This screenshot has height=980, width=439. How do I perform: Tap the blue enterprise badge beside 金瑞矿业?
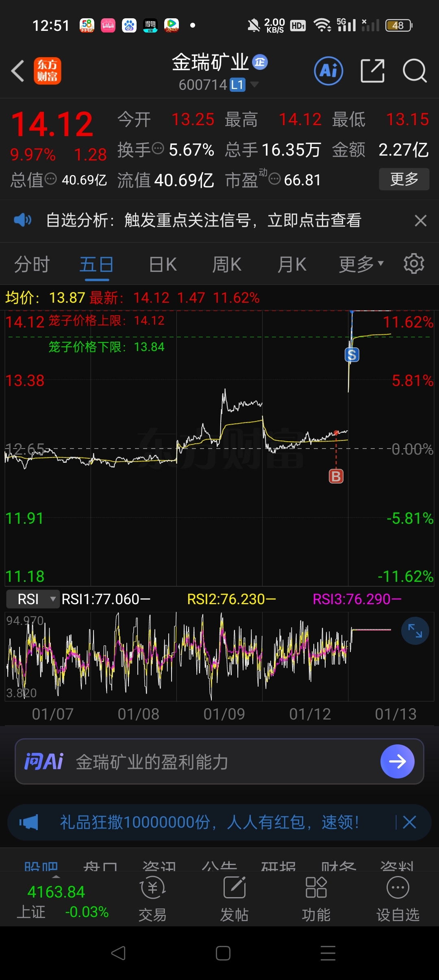[260, 62]
